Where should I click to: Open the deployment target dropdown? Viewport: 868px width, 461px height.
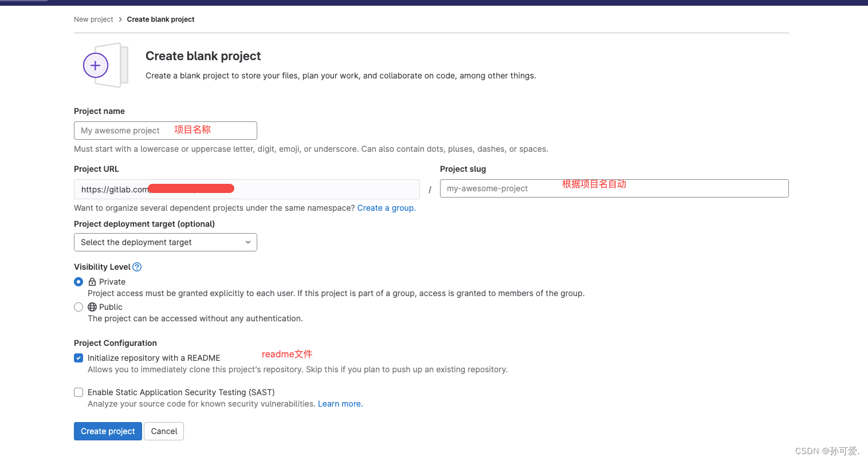click(x=165, y=242)
